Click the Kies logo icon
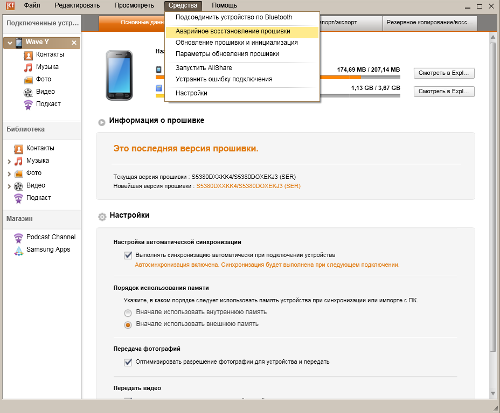The width and height of the screenshot is (500, 413). click(x=10, y=6)
